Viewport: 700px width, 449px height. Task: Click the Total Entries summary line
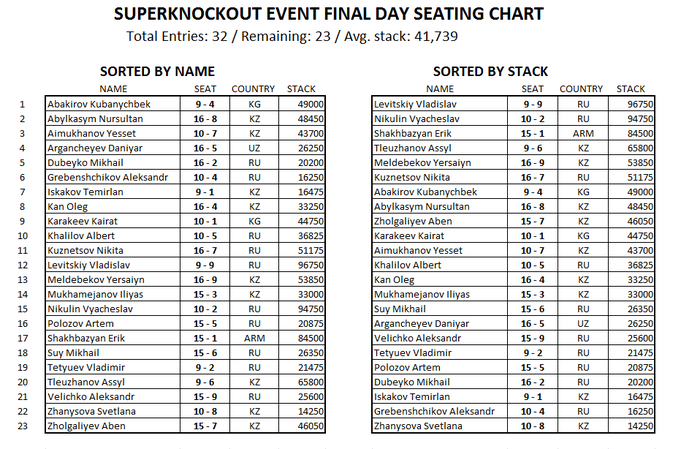pos(292,36)
